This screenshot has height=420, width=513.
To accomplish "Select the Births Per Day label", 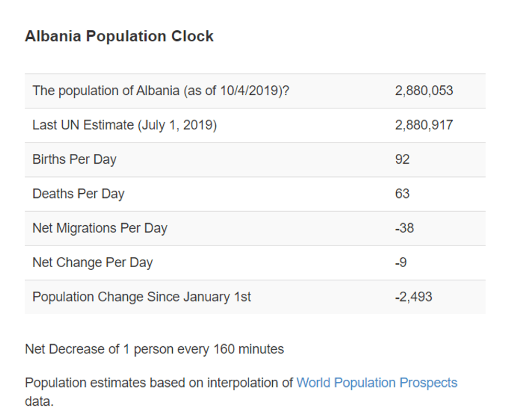I will coord(74,160).
